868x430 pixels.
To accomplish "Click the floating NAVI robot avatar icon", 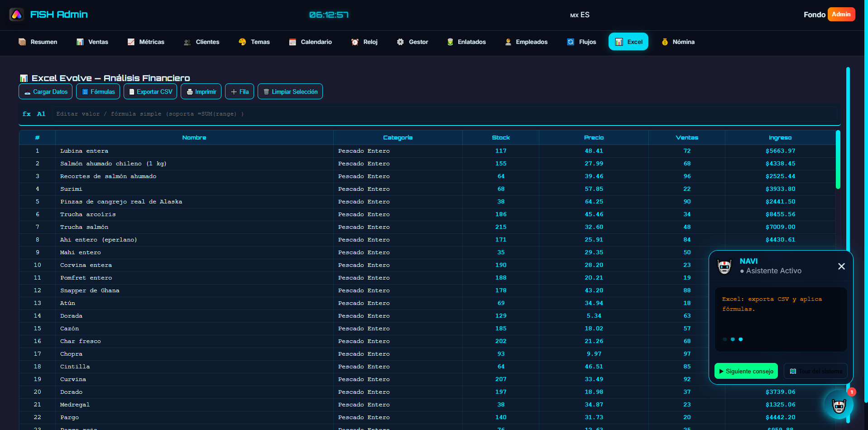I will point(839,406).
